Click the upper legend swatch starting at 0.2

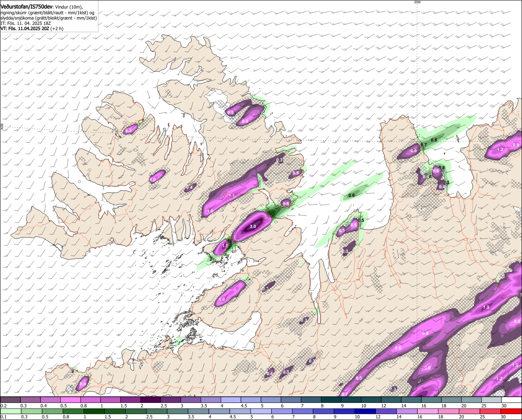[10, 400]
